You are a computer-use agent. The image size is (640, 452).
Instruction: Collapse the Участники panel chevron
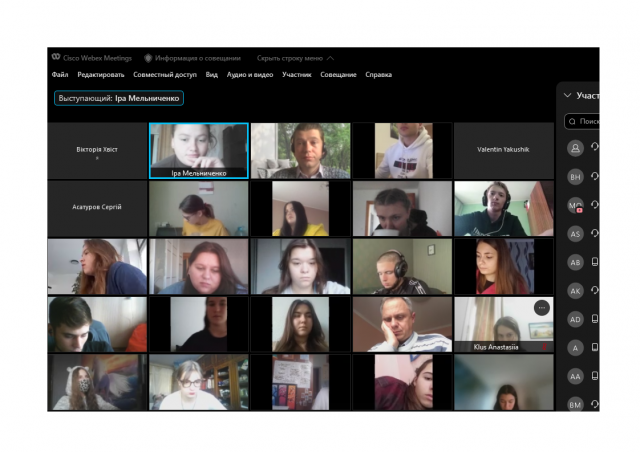point(567,96)
